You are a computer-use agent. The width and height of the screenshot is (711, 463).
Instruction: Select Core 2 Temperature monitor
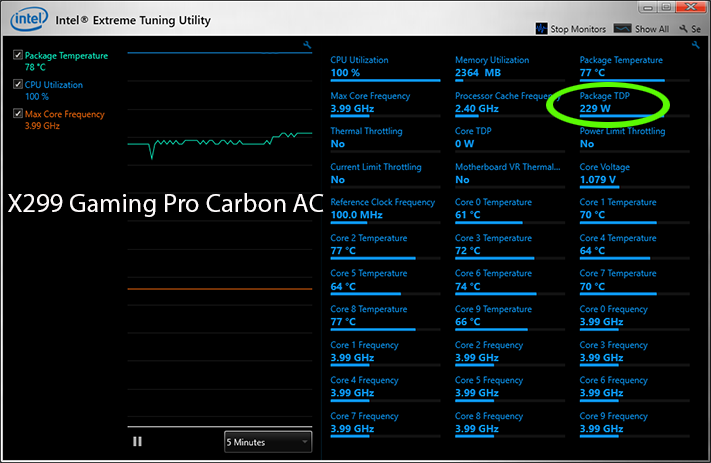[385, 245]
